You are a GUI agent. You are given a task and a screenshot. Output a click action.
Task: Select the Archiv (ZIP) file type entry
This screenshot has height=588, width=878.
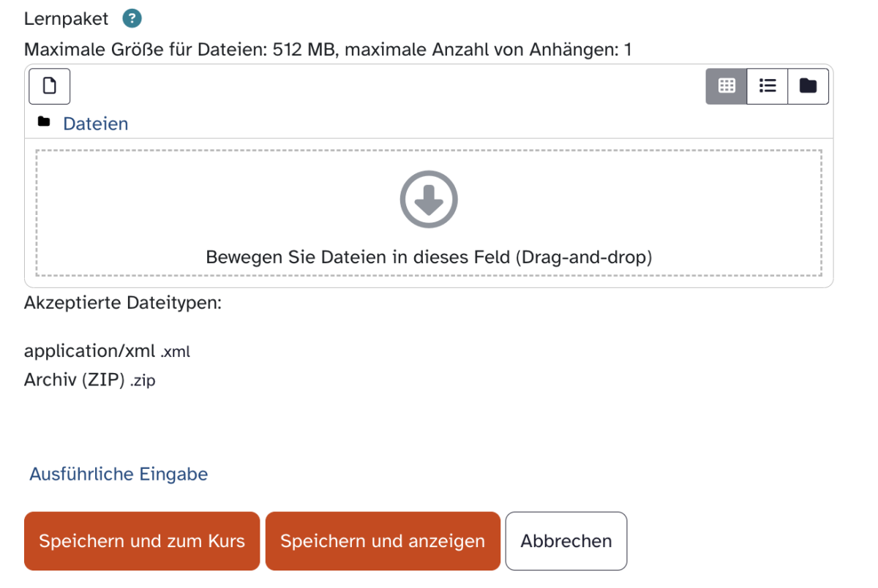(89, 380)
